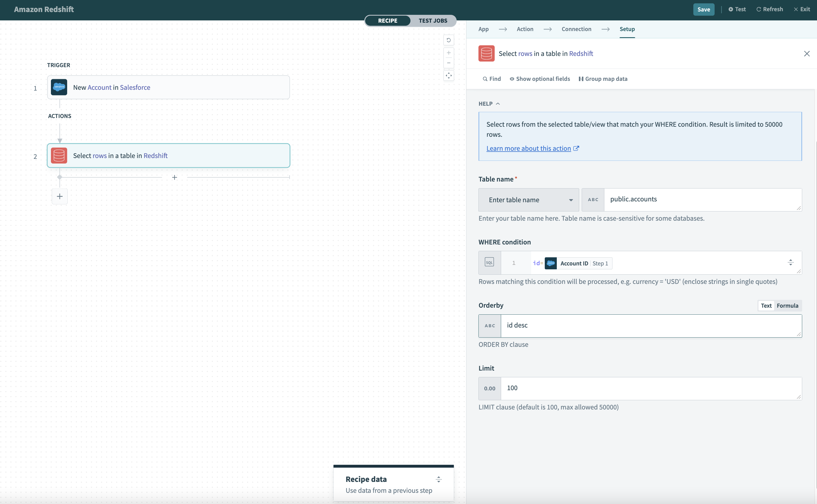The image size is (817, 504).
Task: Switch Orderby input to Formula mode
Action: [x=788, y=305]
